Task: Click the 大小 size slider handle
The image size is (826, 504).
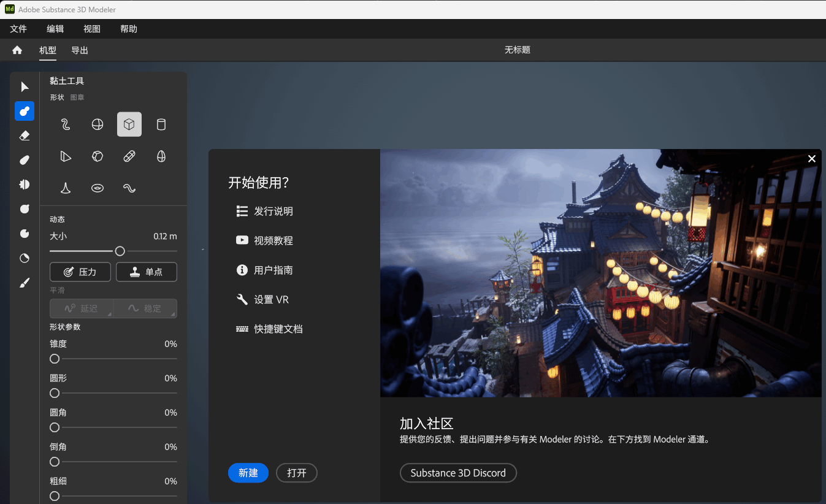Action: pos(120,251)
